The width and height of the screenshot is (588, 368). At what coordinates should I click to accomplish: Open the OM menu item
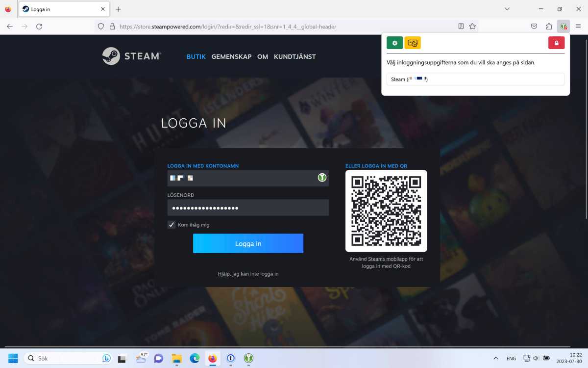(x=263, y=56)
